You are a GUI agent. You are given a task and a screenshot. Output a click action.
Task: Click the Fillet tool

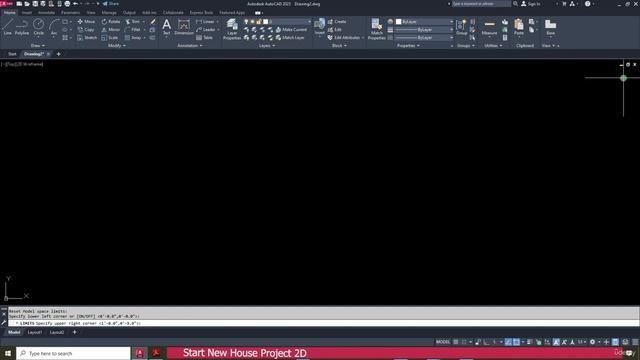click(x=133, y=30)
